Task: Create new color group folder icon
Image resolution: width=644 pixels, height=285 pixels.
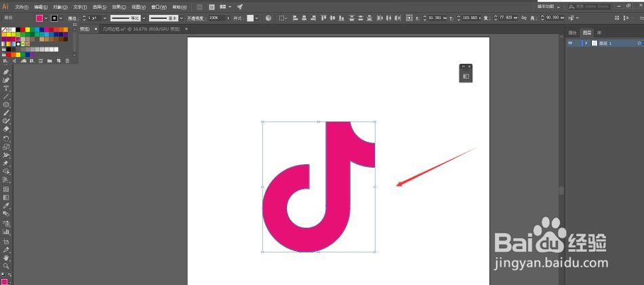Action: point(49,61)
